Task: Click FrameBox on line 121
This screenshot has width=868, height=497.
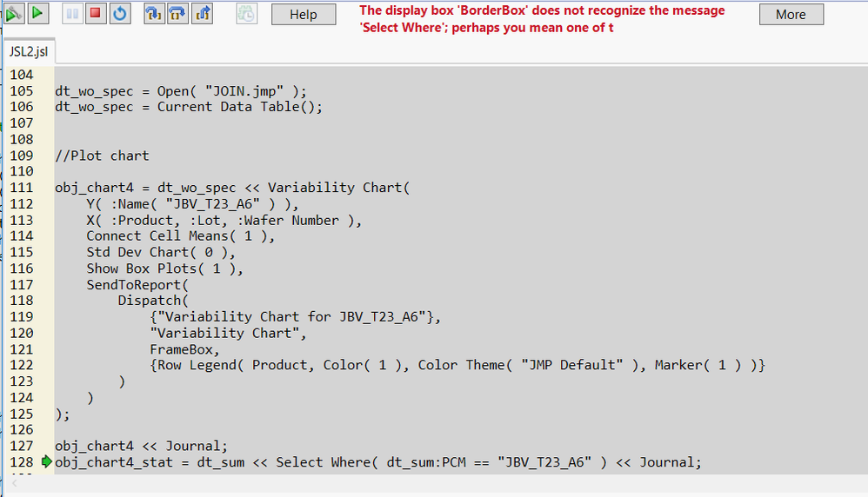Action: tap(181, 349)
